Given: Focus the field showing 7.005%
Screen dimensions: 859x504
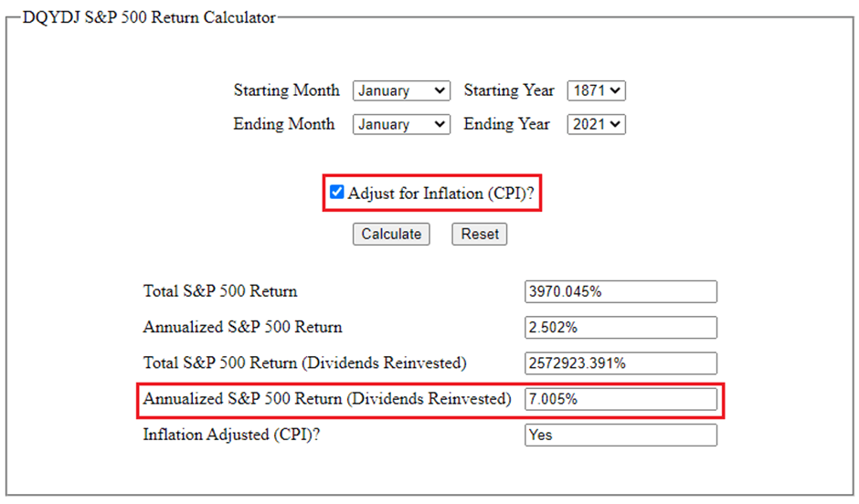Looking at the screenshot, I should click(620, 400).
